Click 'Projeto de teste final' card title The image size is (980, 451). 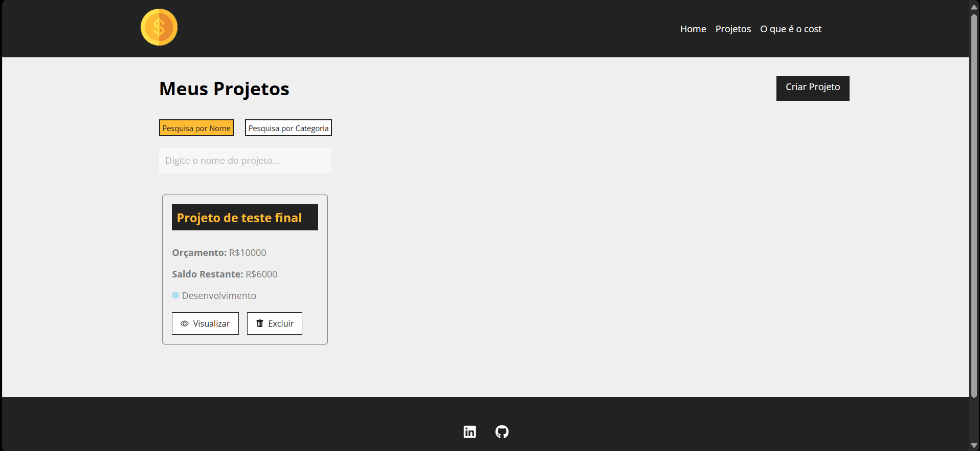pos(244,218)
